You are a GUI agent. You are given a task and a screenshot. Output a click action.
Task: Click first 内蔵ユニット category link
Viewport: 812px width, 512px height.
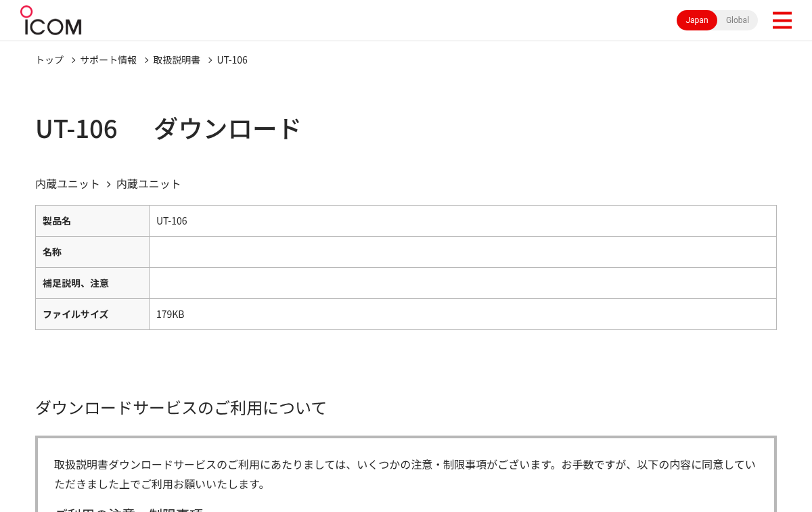point(68,184)
